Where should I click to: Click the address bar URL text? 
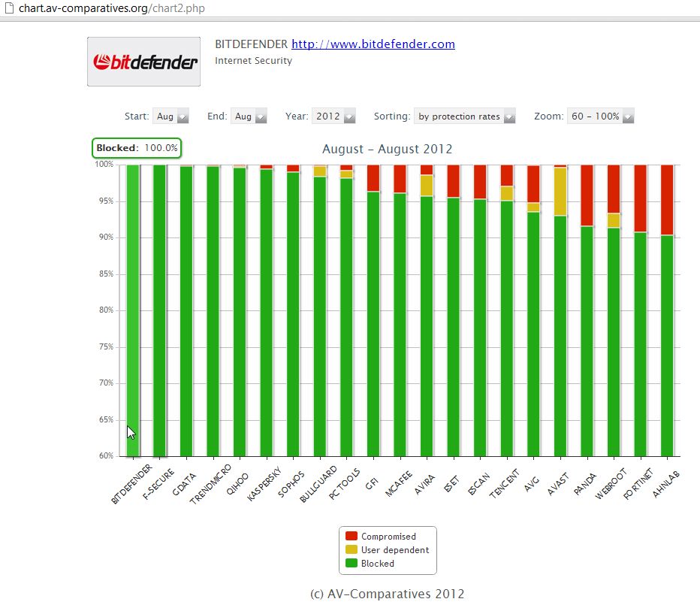pyautogui.click(x=112, y=8)
